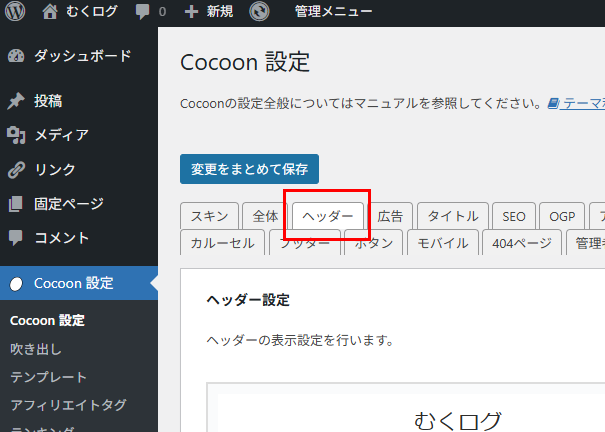Open Cocoon 設定 submenu item
The height and width of the screenshot is (432, 605).
47,321
